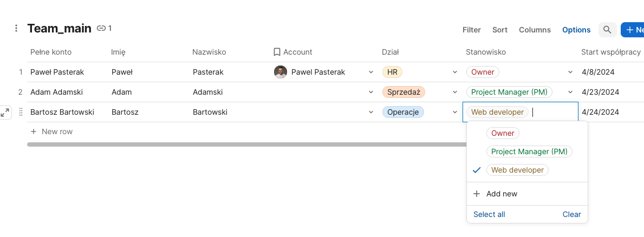The height and width of the screenshot is (237, 644).
Task: Click the plus icon beside New row
Action: (34, 131)
